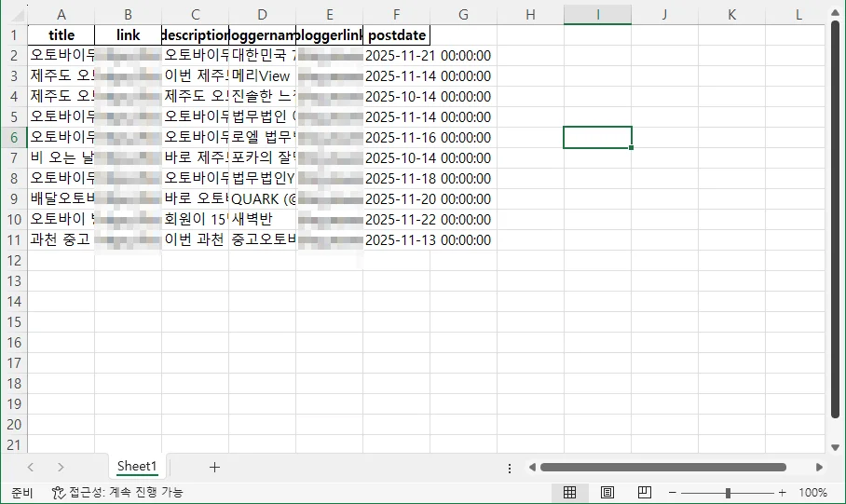Select column F header
This screenshot has width=846, height=504.
397,15
